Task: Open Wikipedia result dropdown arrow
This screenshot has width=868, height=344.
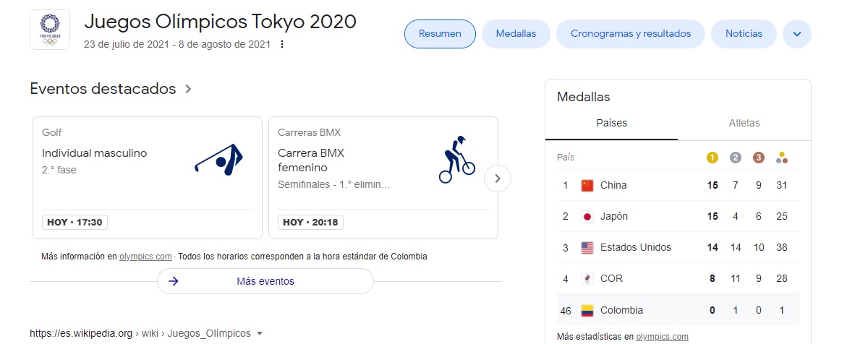Action: click(x=260, y=334)
